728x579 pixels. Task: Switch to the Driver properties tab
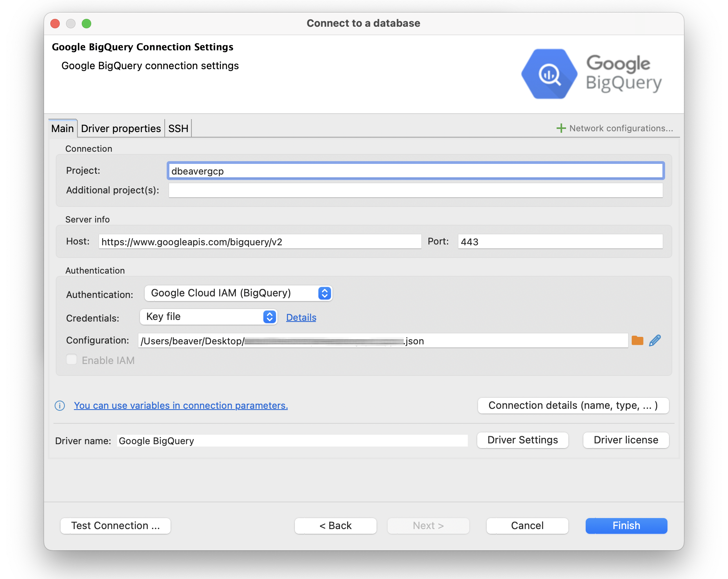point(121,128)
